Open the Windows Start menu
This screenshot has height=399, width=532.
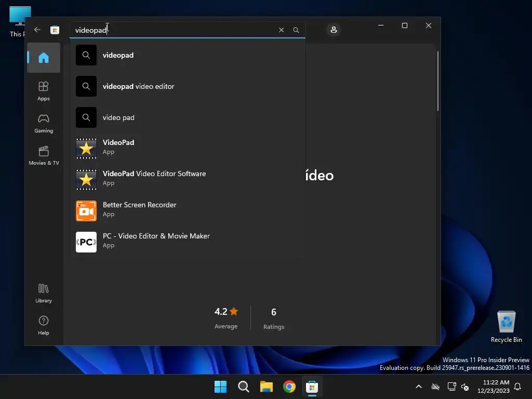coord(220,387)
